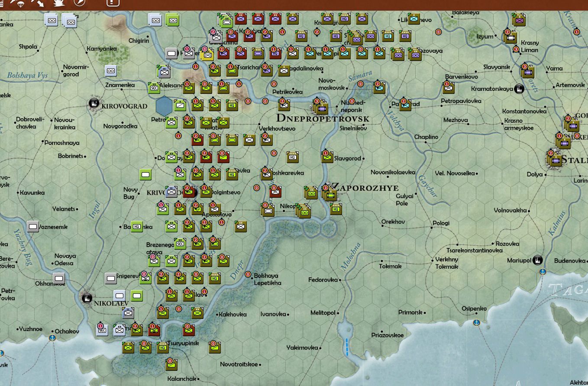Screen dimensions: 588x386
Task: Select the unit east of Barvenkovo
Action: (x=449, y=88)
